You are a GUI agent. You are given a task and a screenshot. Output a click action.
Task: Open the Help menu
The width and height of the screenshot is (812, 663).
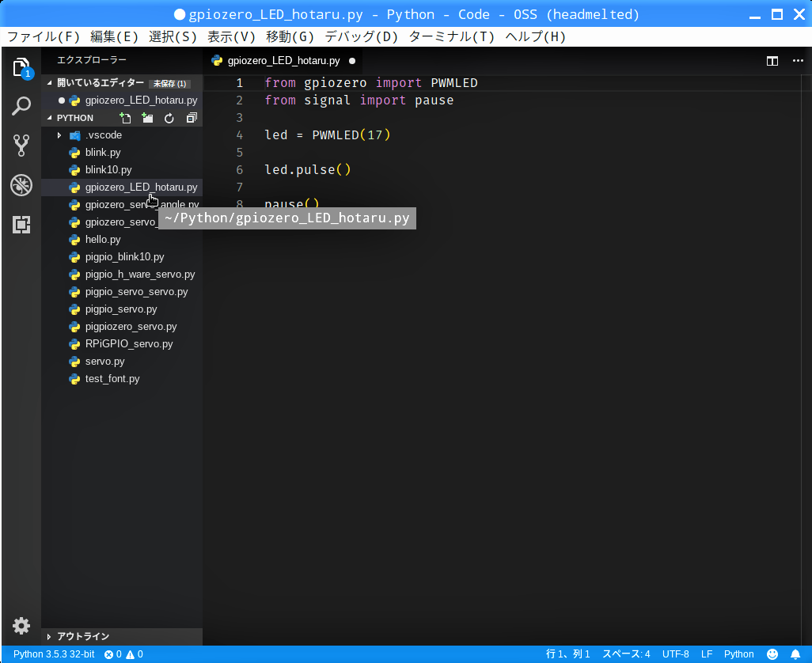click(536, 36)
